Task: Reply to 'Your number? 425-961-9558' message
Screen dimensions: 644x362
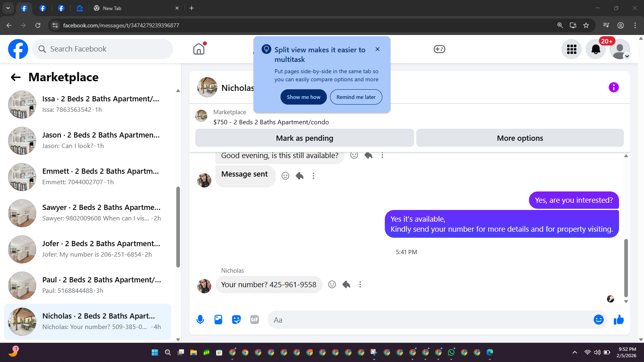Action: (346, 284)
